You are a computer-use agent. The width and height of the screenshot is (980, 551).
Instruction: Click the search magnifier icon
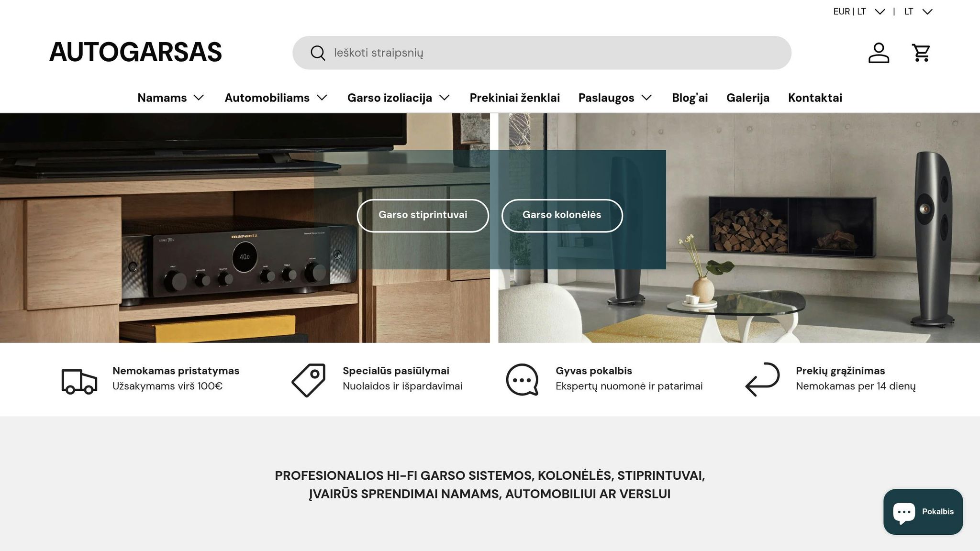click(x=318, y=53)
